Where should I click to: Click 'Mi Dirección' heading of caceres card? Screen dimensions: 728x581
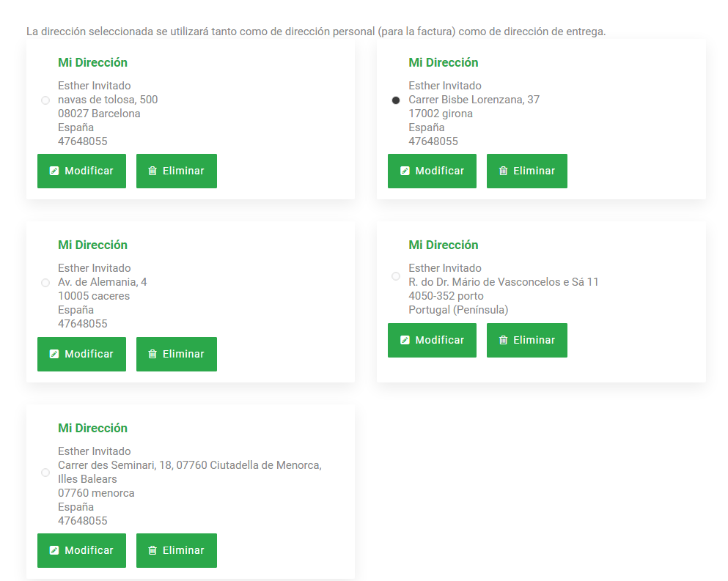tap(92, 245)
